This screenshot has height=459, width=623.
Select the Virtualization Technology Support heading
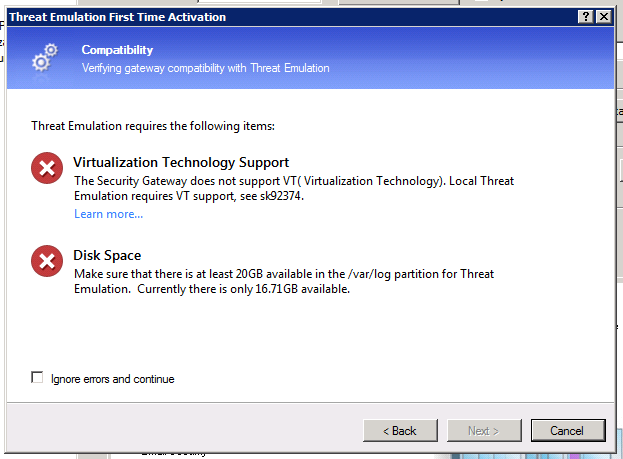(181, 163)
